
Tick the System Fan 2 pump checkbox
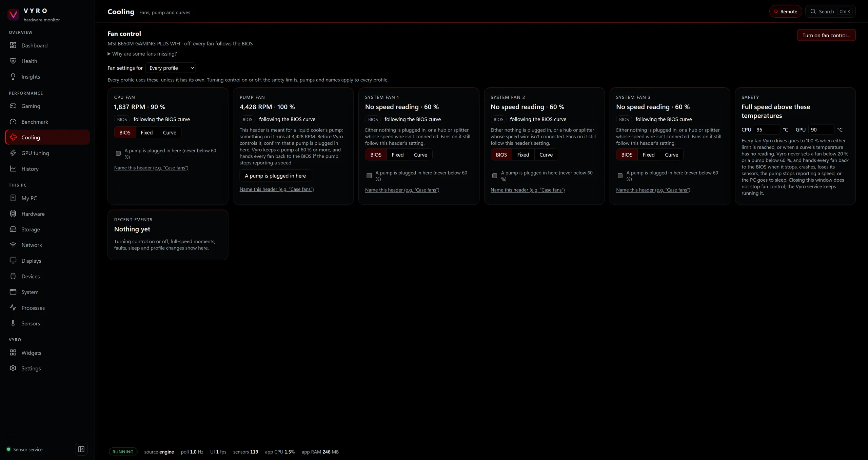point(495,176)
